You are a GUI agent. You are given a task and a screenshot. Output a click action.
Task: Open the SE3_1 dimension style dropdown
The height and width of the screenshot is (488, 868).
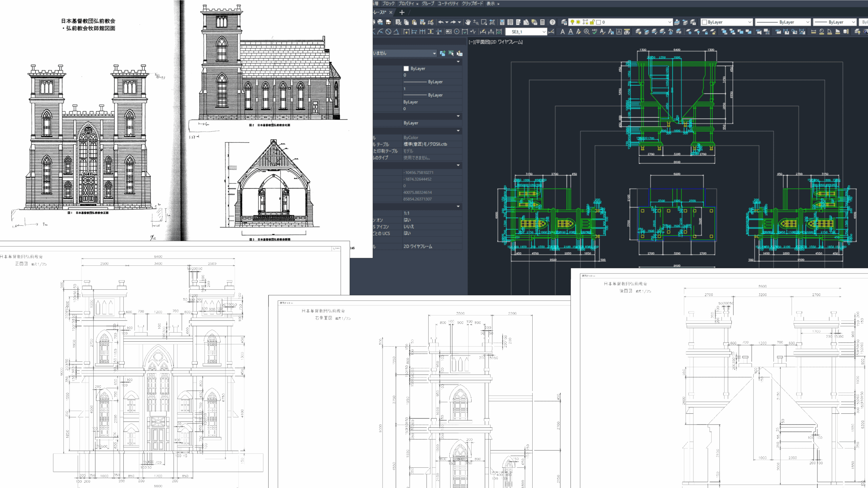tap(544, 32)
